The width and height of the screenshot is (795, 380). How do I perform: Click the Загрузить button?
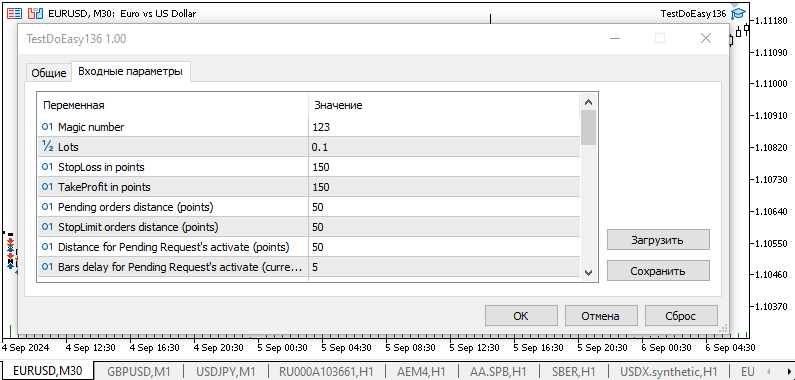click(658, 239)
